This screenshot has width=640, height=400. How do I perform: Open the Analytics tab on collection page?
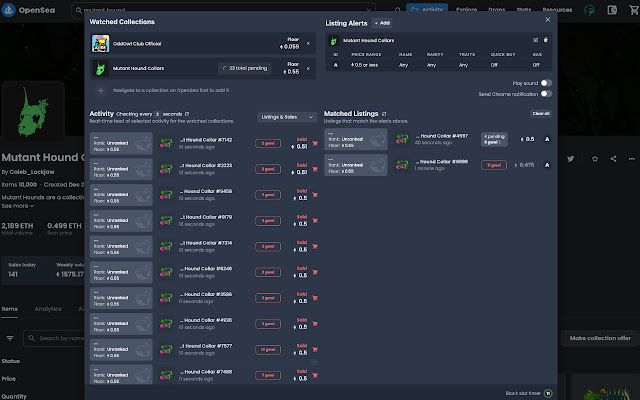pyautogui.click(x=48, y=309)
